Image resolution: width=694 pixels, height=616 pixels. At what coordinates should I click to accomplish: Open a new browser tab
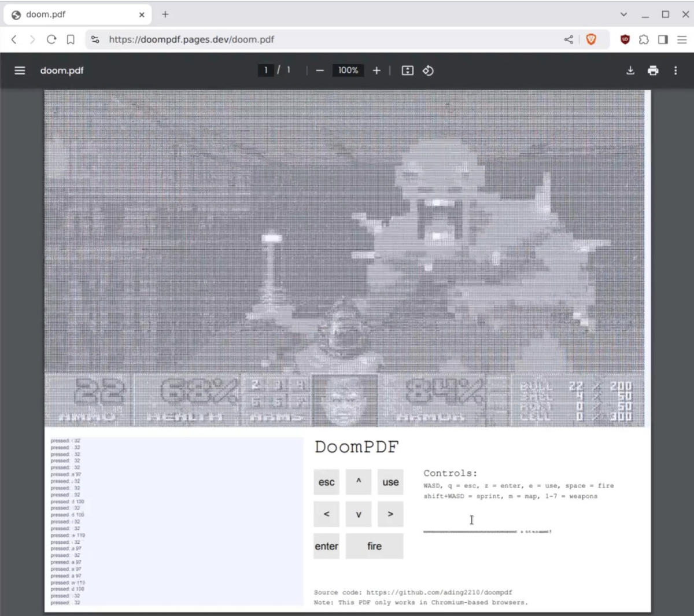[x=165, y=14]
